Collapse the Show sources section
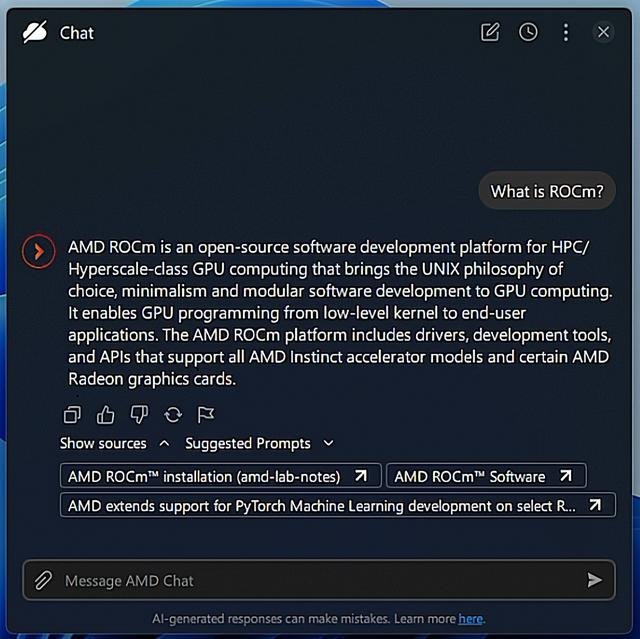Screen dimensions: 640x639 [x=115, y=443]
